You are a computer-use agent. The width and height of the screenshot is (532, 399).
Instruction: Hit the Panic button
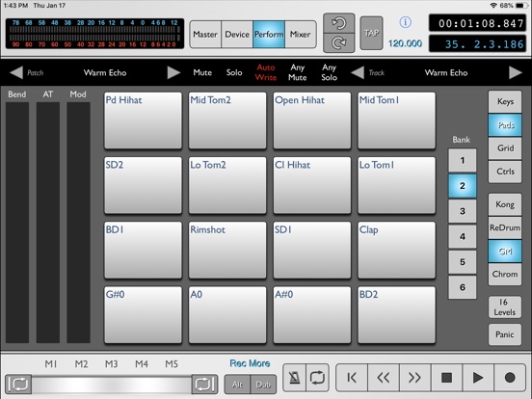[x=505, y=334]
